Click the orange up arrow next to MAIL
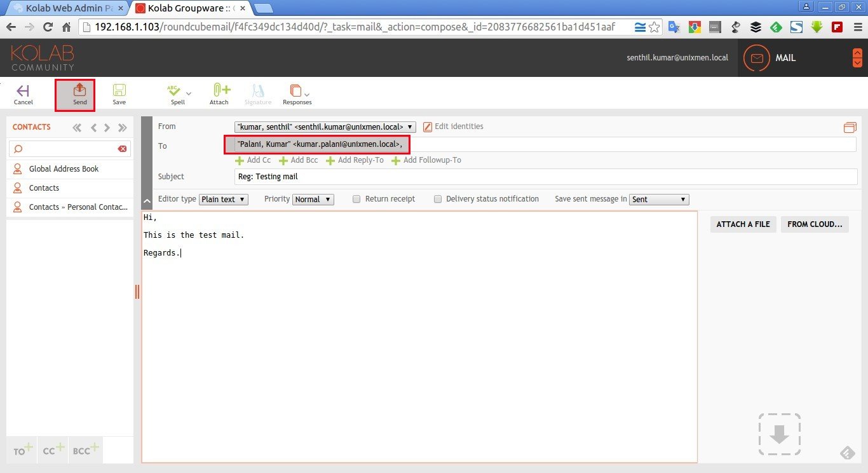Viewport: 868px width, 473px height. [x=857, y=53]
